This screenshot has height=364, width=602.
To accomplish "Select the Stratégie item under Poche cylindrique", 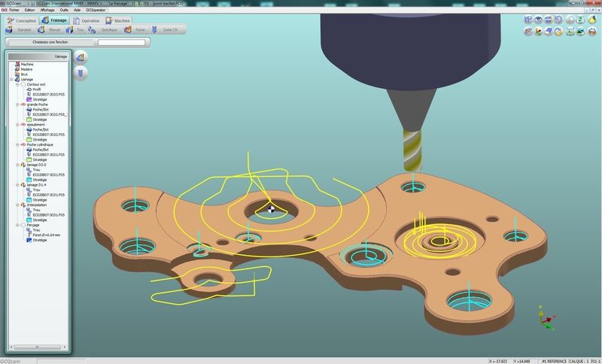I will pos(36,159).
